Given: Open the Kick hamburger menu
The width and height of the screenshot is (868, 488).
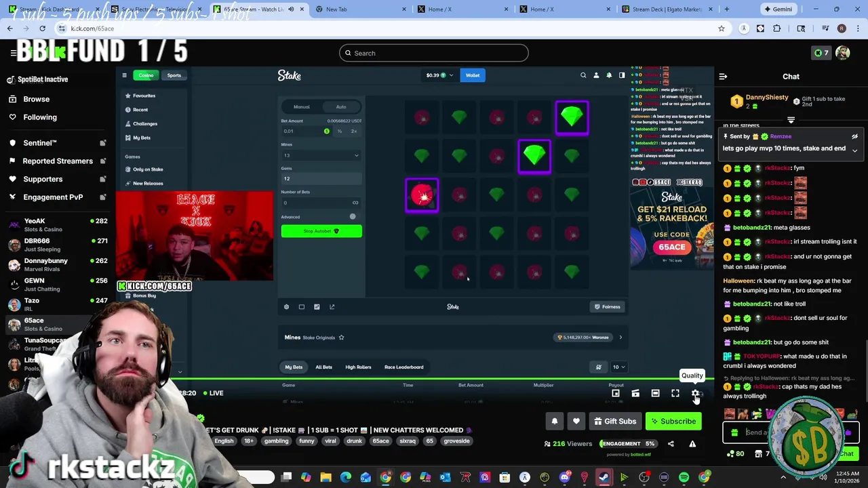Looking at the screenshot, I should pyautogui.click(x=13, y=53).
